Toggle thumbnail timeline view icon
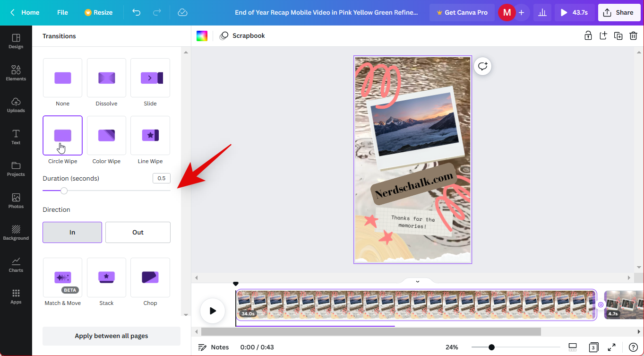Screen dimensions: 644x356 click(573, 347)
